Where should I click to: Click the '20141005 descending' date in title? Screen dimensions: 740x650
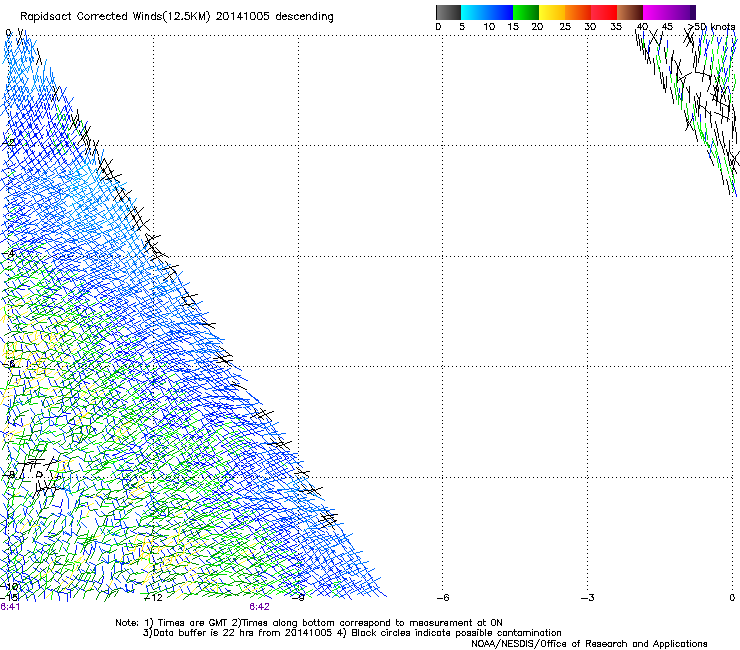coord(275,17)
